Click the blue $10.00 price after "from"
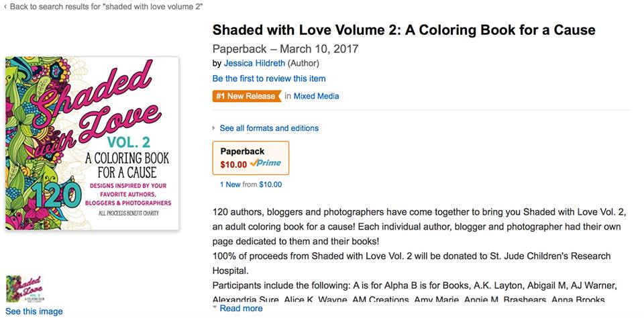Image resolution: width=644 pixels, height=318 pixels. tap(270, 184)
